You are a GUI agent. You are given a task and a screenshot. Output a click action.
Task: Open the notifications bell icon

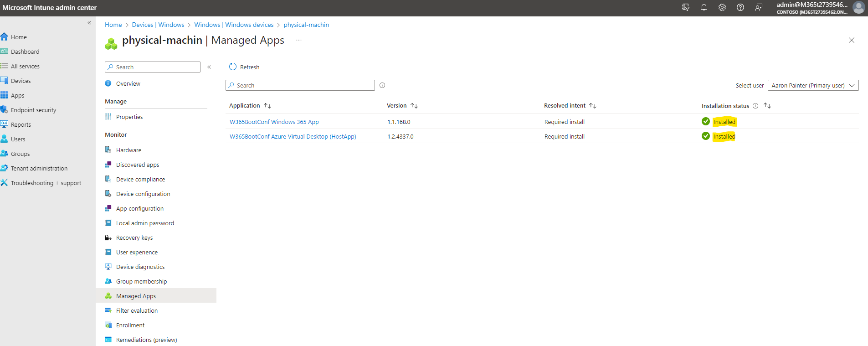coord(704,7)
